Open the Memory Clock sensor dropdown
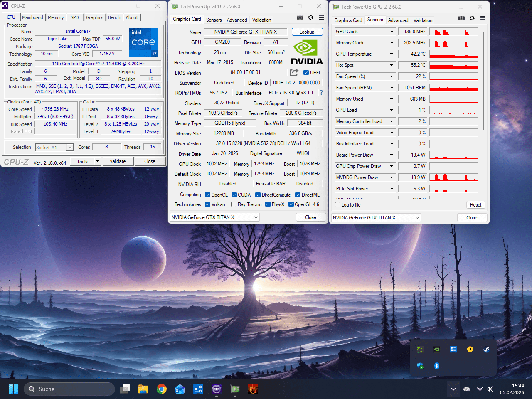This screenshot has width=532, height=399. [x=392, y=43]
